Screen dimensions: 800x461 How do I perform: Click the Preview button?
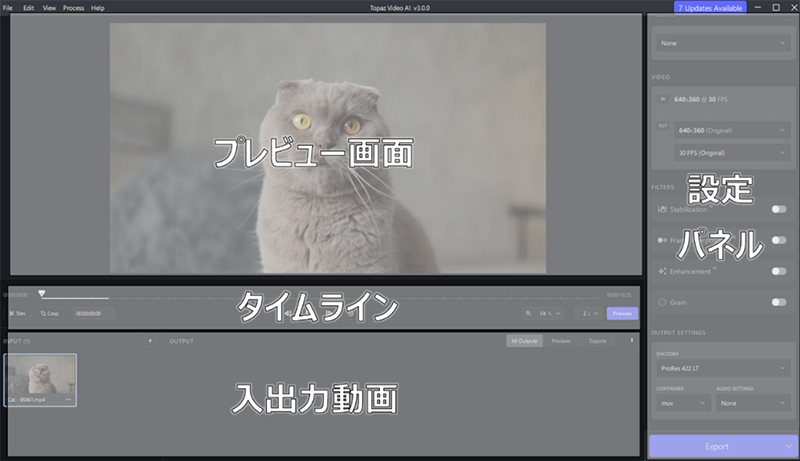(622, 313)
